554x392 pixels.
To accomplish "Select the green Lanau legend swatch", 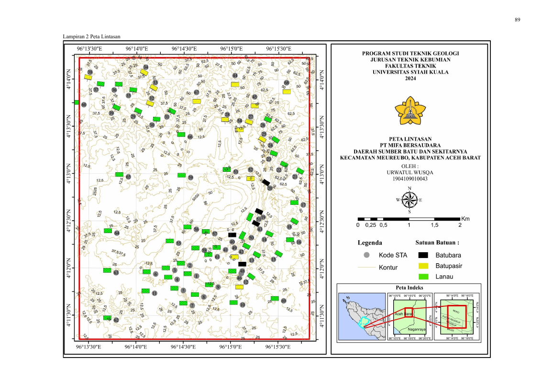I will pos(423,277).
